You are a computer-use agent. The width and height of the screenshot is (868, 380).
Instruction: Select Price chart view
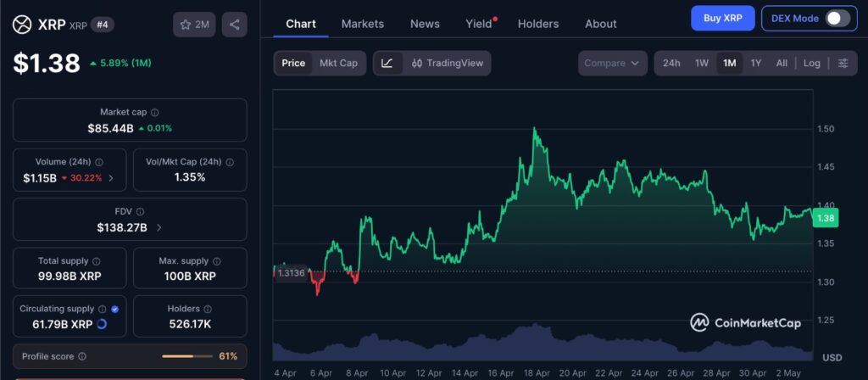pyautogui.click(x=293, y=63)
